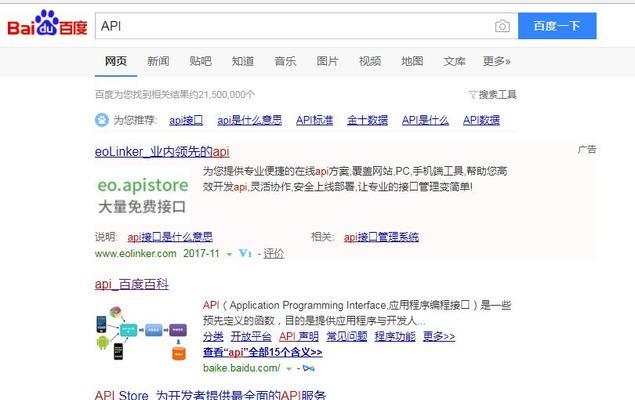
Task: Open dropdown arrow next to baike.baidu.com/
Action: [x=289, y=369]
